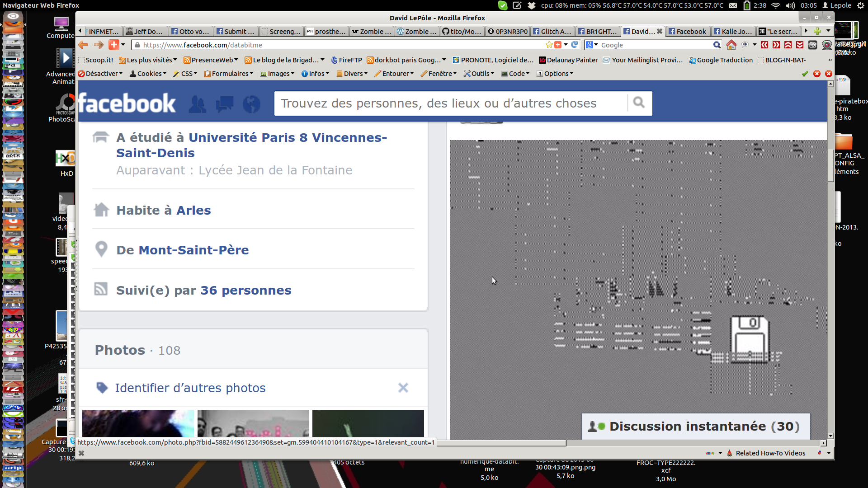868x488 pixels.
Task: Open Discussion instantanée chat bar
Action: pos(695,426)
